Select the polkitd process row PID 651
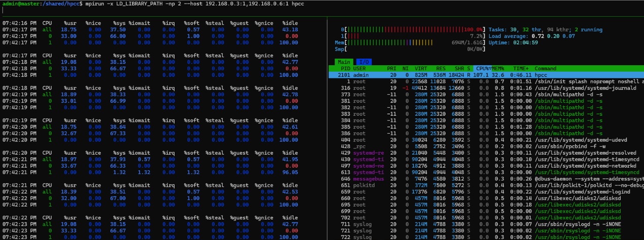 click(486, 185)
